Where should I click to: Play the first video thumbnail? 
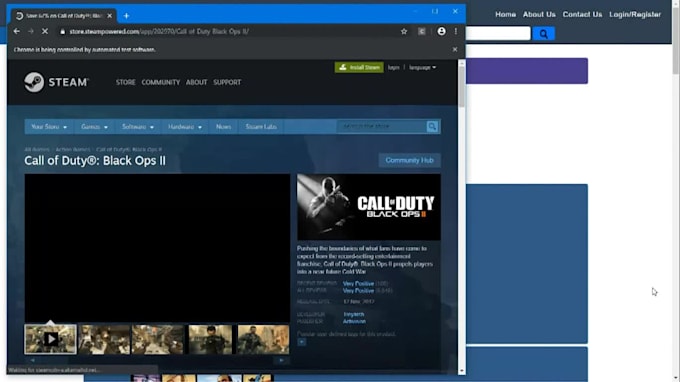tap(50, 339)
